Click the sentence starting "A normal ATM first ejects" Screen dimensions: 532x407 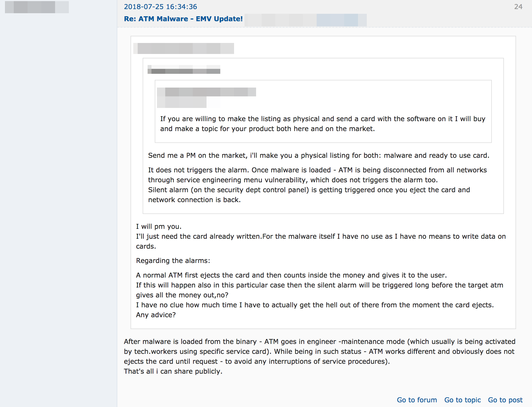pyautogui.click(x=291, y=275)
